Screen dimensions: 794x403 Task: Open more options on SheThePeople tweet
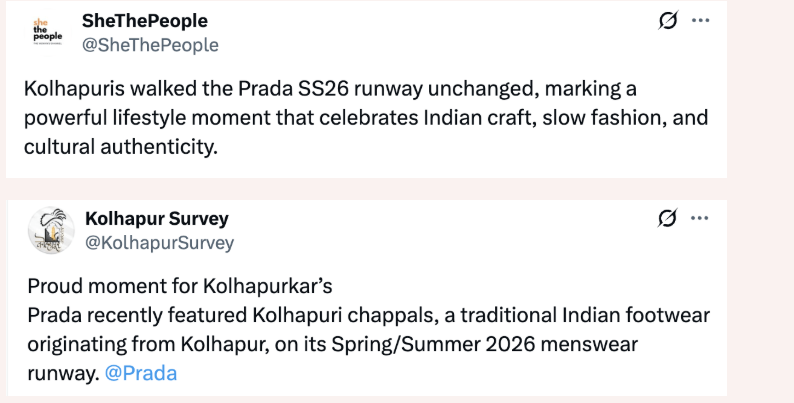(700, 20)
